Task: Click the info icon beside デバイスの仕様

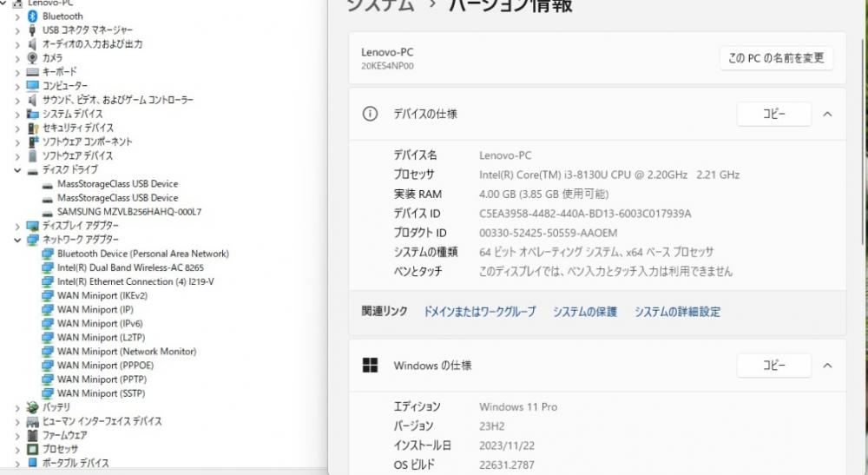Action: 370,114
